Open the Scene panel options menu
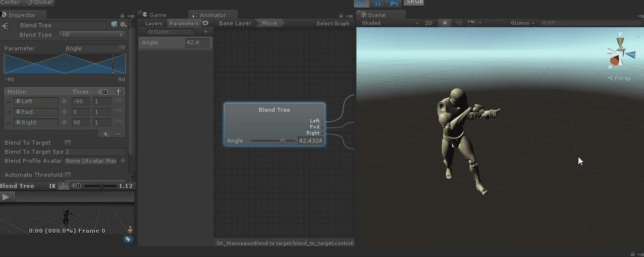 639,16
